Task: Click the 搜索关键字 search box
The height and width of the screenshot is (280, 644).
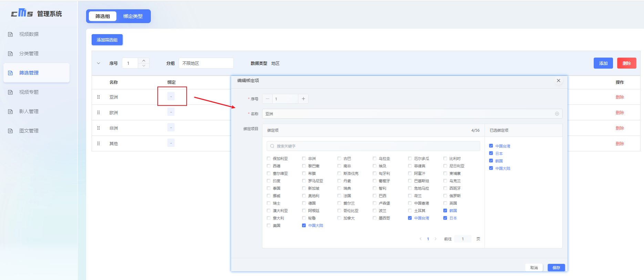Action: pyautogui.click(x=373, y=146)
